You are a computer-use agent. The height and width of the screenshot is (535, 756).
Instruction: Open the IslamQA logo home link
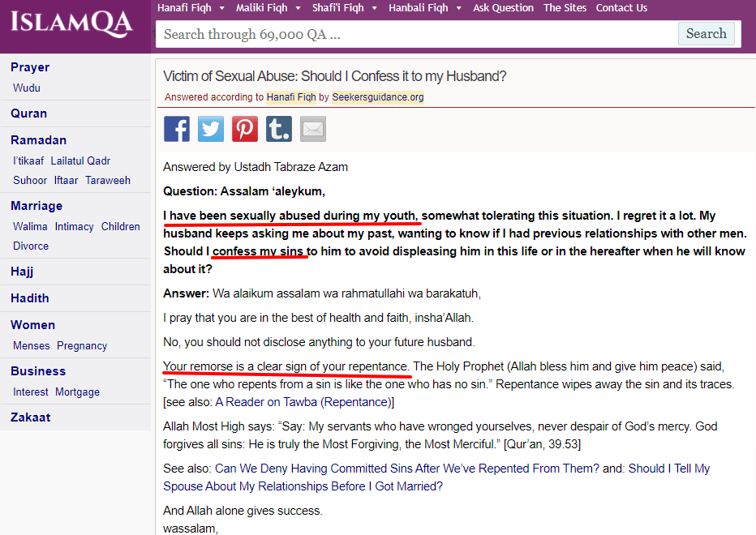71,24
